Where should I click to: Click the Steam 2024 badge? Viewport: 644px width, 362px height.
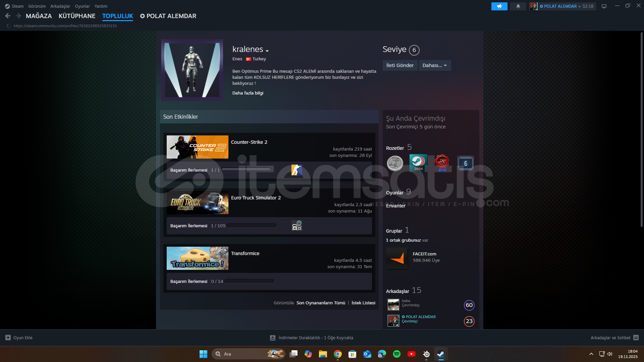pyautogui.click(x=418, y=163)
